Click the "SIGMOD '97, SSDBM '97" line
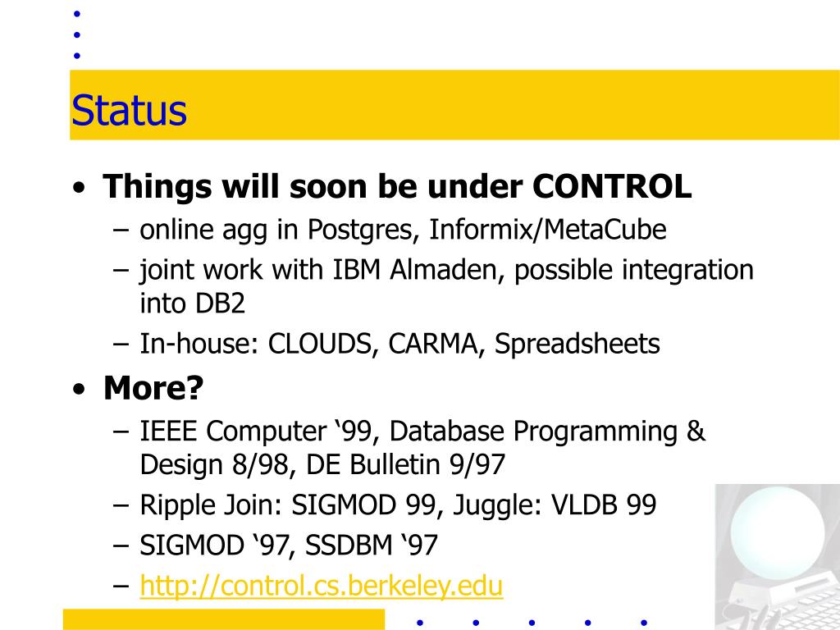 pos(289,546)
